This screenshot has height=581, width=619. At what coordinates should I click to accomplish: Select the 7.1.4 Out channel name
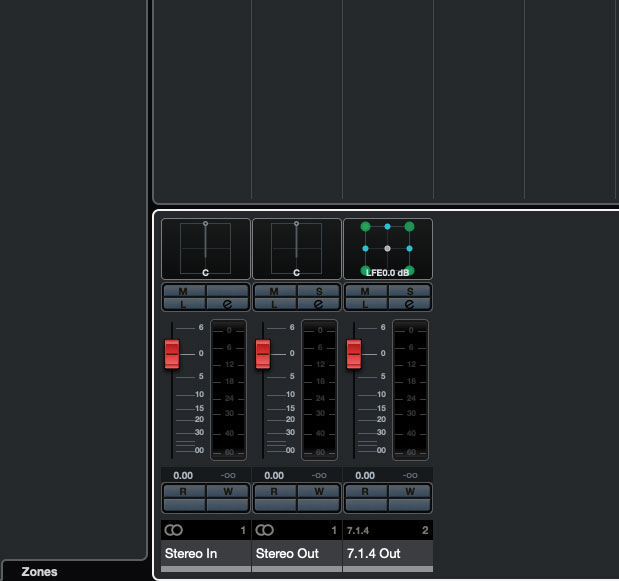pos(388,553)
